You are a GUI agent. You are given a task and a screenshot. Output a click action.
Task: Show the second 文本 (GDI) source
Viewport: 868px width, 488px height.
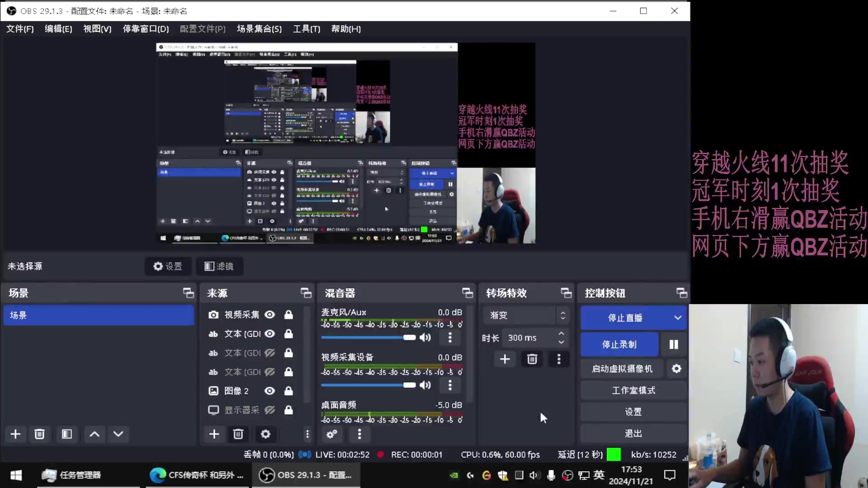point(270,352)
